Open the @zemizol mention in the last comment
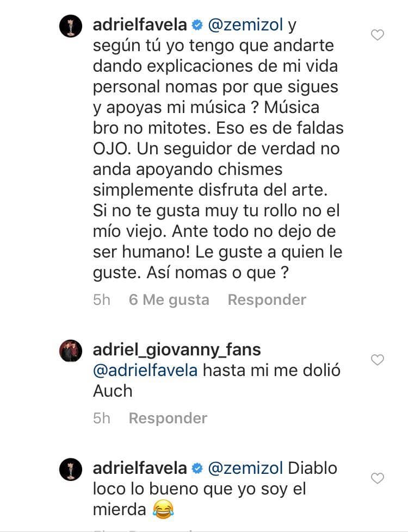 click(x=247, y=467)
